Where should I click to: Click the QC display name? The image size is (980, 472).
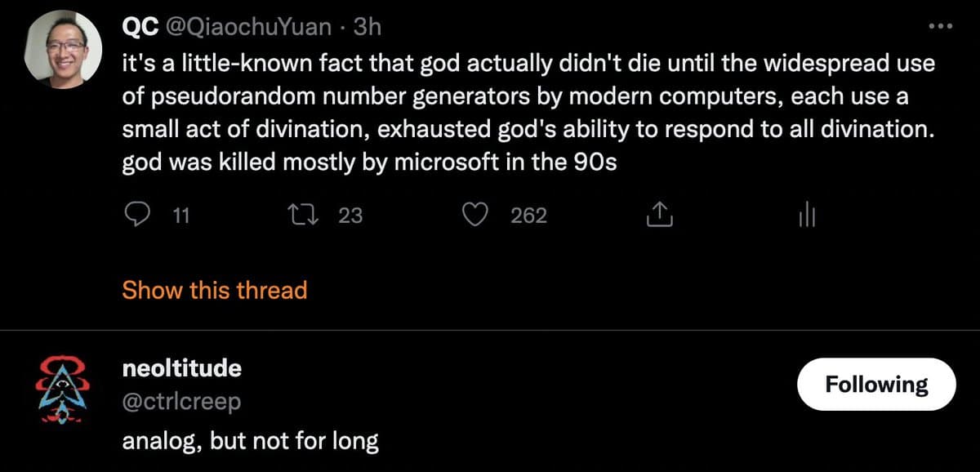(x=140, y=27)
